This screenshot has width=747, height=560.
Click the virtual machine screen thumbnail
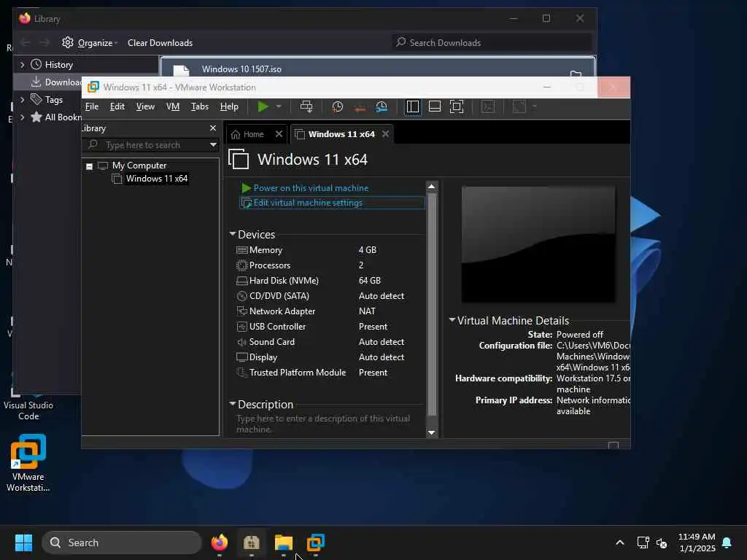(x=538, y=244)
